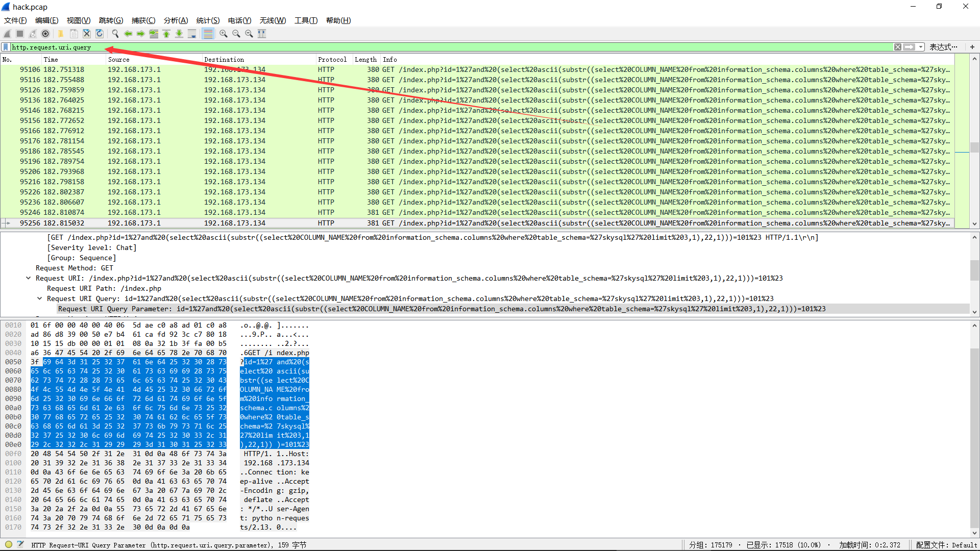Click the zoom in icon
This screenshot has height=551, width=980.
(224, 34)
